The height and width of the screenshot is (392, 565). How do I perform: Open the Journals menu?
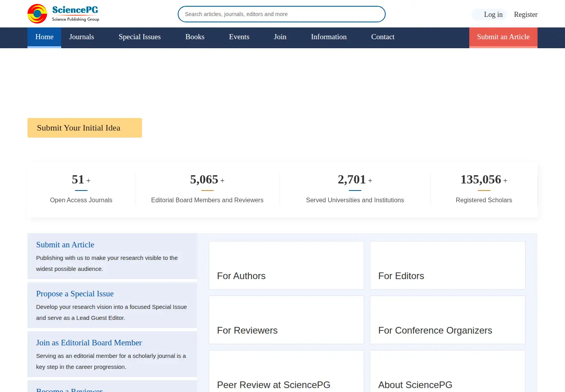(x=82, y=37)
